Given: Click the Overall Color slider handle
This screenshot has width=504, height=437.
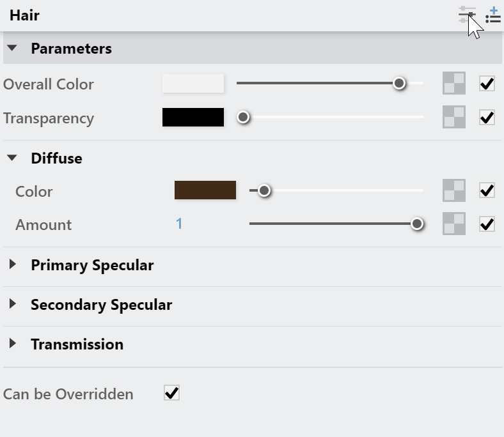Looking at the screenshot, I should pyautogui.click(x=399, y=83).
